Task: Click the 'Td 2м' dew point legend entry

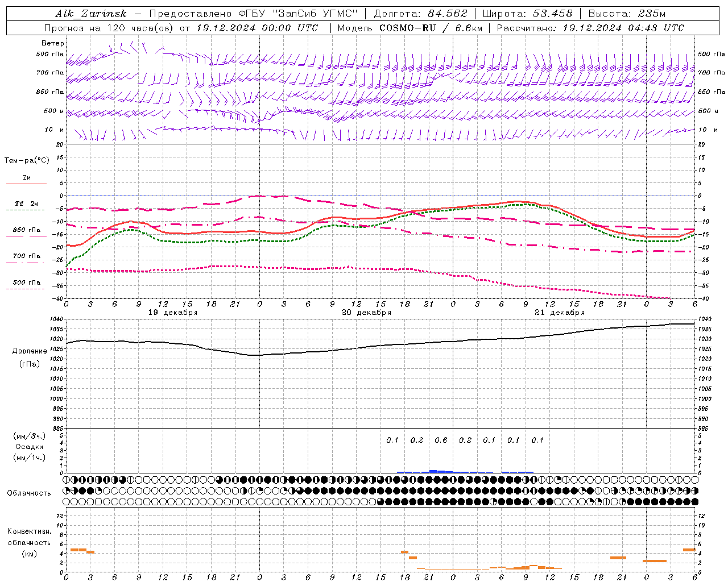Action: pyautogui.click(x=27, y=203)
